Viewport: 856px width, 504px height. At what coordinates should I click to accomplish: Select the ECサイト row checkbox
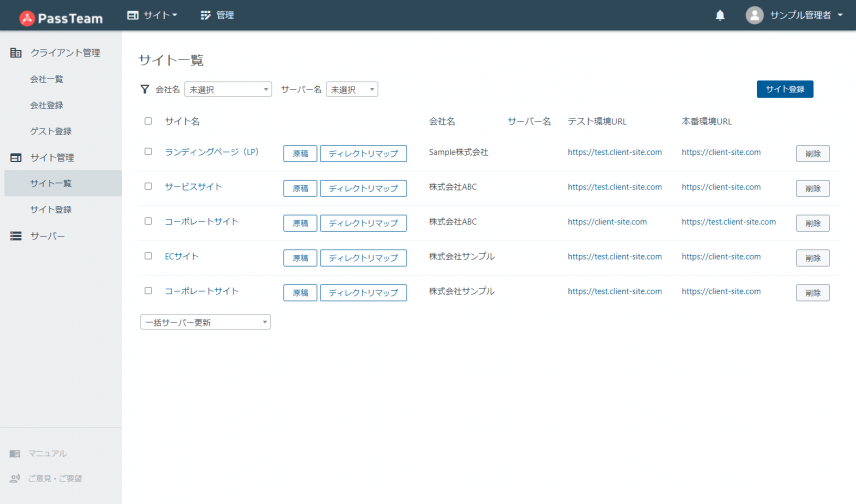(149, 256)
